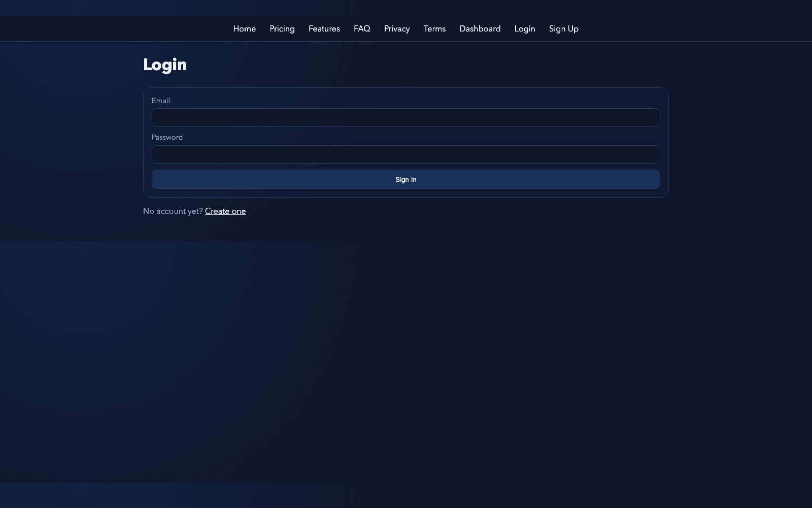Screen dimensions: 812x508
Task: Navigate to Features in the top nav
Action: (324, 29)
